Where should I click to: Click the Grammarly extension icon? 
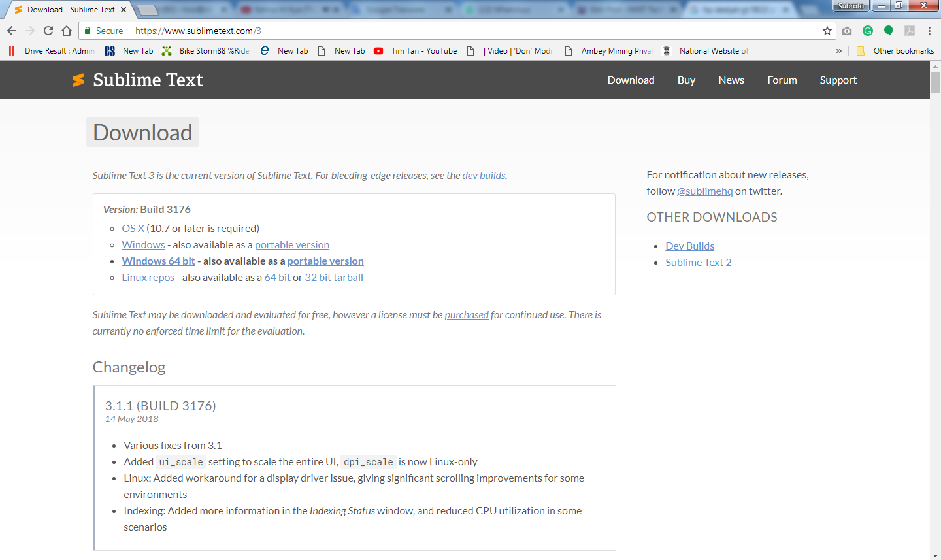point(868,31)
